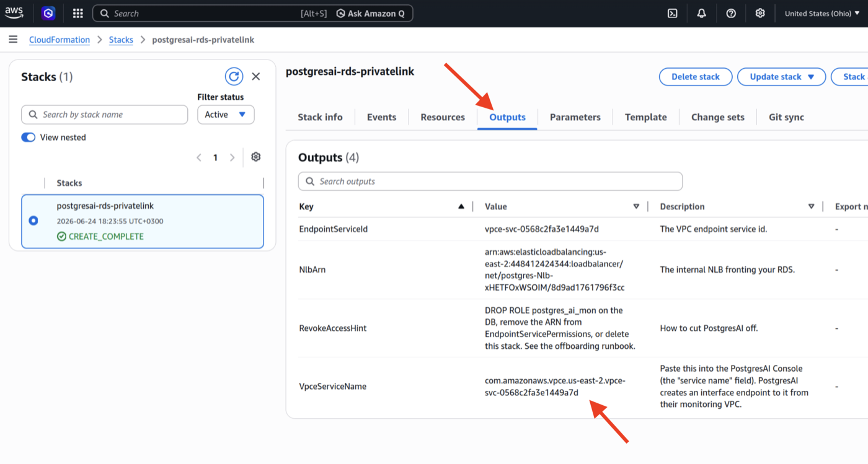Sort outputs by Value column arrow
The width and height of the screenshot is (868, 464).
pos(636,206)
